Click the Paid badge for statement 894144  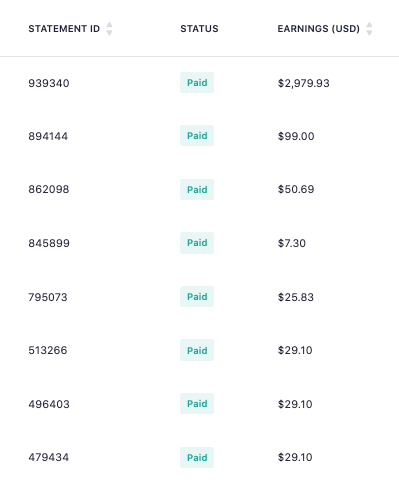(197, 135)
